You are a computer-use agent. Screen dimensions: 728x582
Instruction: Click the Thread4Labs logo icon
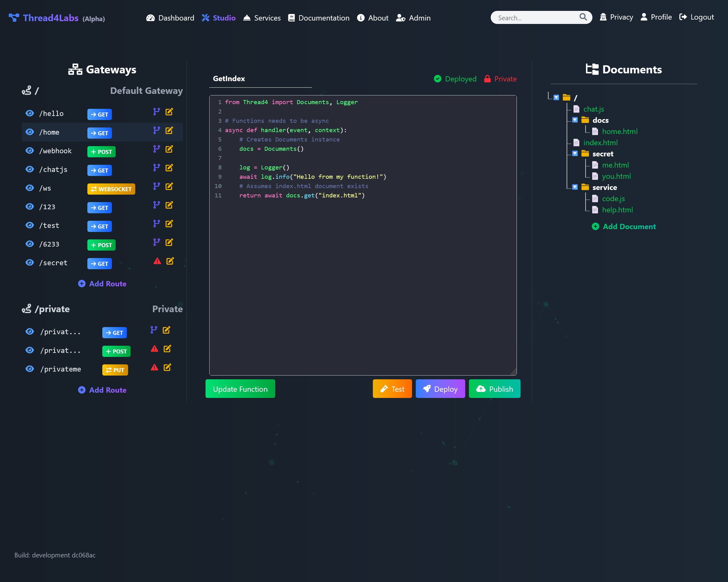(x=14, y=17)
